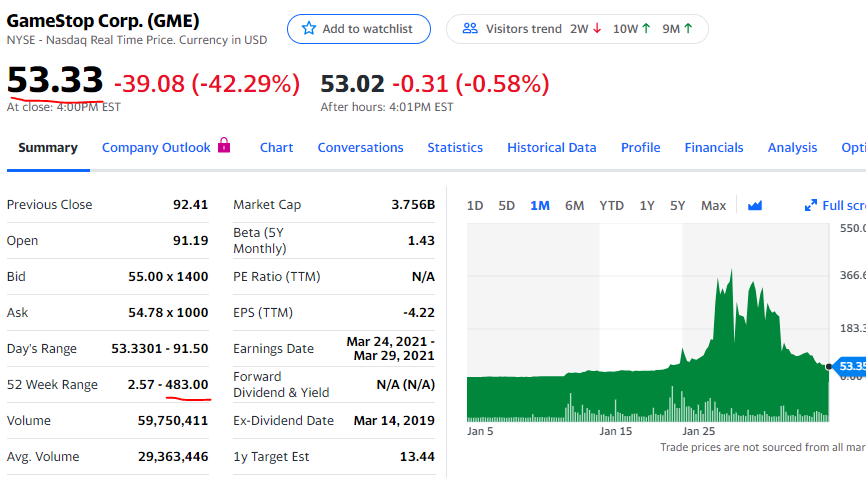Click the Previous Close value 92.41

(191, 204)
